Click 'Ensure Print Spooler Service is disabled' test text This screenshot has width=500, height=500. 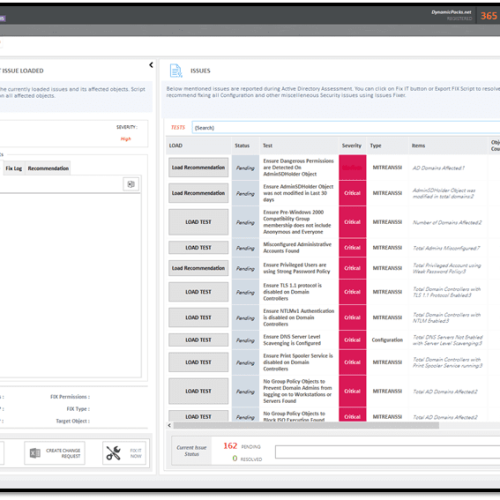[x=298, y=362]
